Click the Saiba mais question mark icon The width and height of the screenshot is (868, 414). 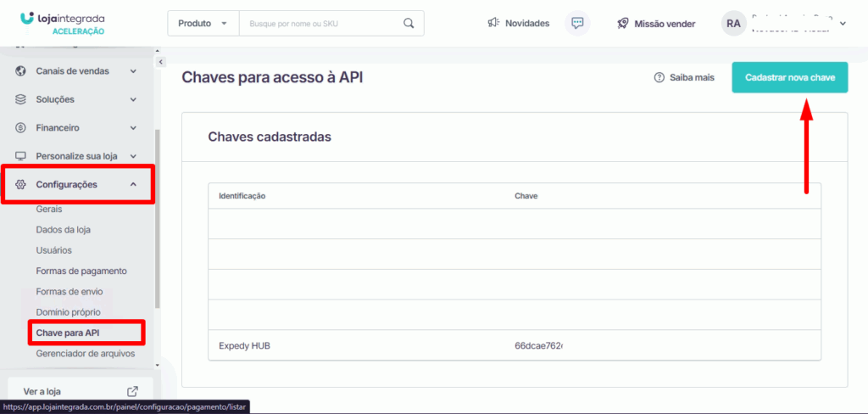click(x=659, y=77)
